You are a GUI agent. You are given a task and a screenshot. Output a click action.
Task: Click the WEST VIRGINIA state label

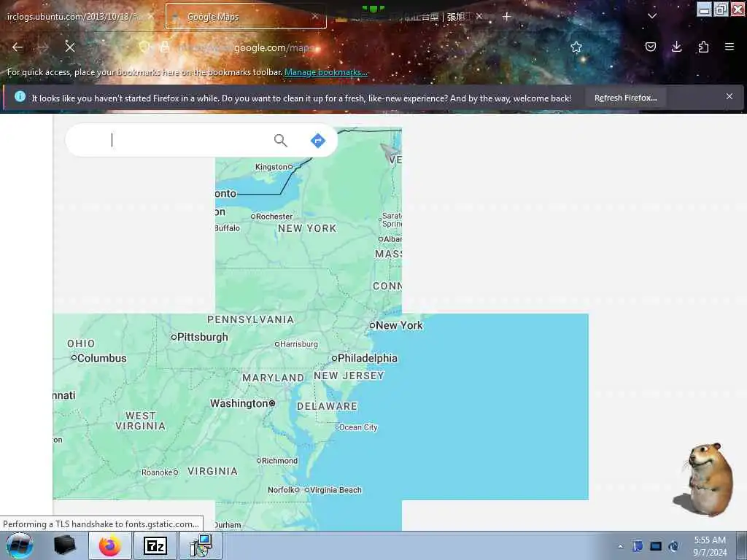coord(141,421)
